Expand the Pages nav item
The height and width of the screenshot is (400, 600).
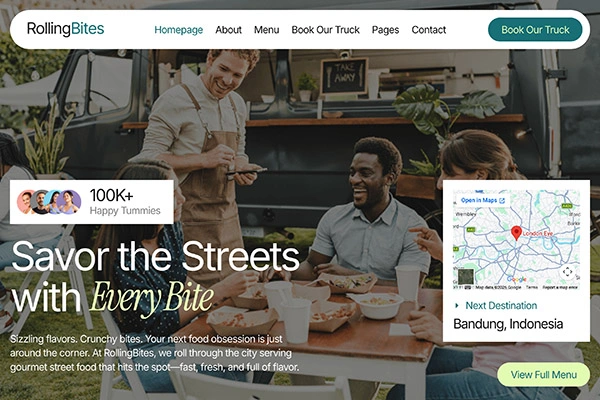click(385, 30)
